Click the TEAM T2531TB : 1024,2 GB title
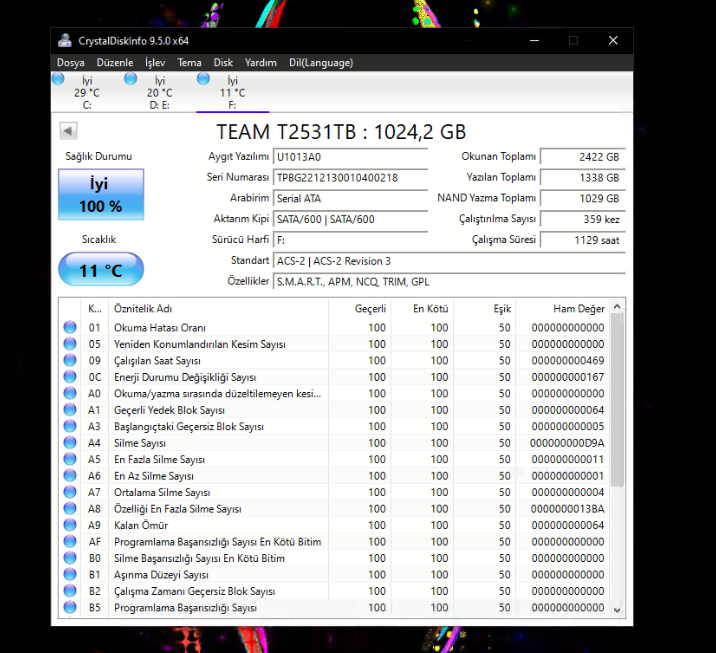The image size is (716, 653). point(341,132)
